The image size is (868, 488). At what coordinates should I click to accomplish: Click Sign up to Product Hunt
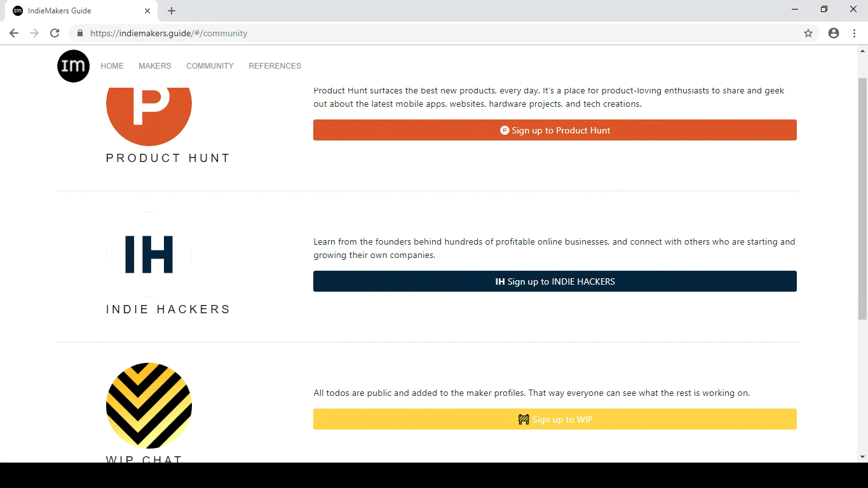tap(555, 130)
